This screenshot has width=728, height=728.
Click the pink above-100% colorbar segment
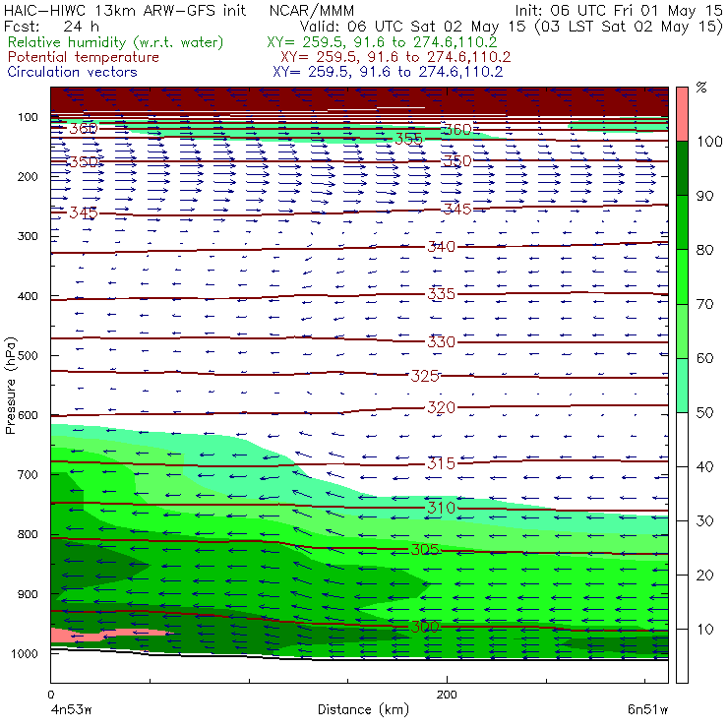(x=682, y=114)
